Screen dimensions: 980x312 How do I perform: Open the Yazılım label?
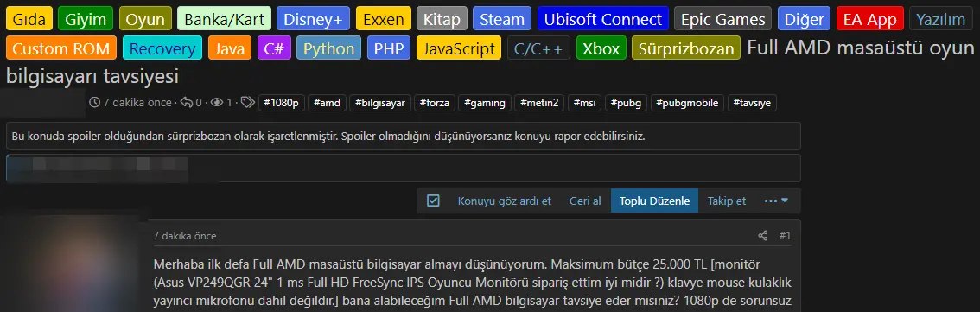[x=940, y=19]
